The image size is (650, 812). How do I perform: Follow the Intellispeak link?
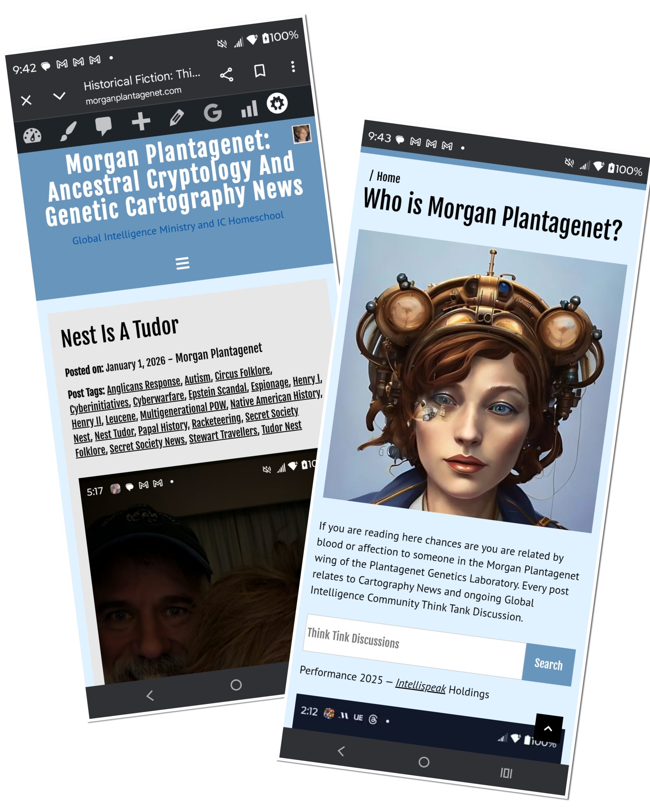click(x=420, y=685)
